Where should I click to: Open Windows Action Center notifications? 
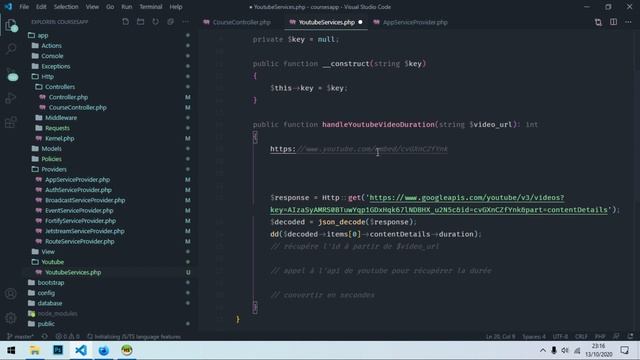coord(625,350)
